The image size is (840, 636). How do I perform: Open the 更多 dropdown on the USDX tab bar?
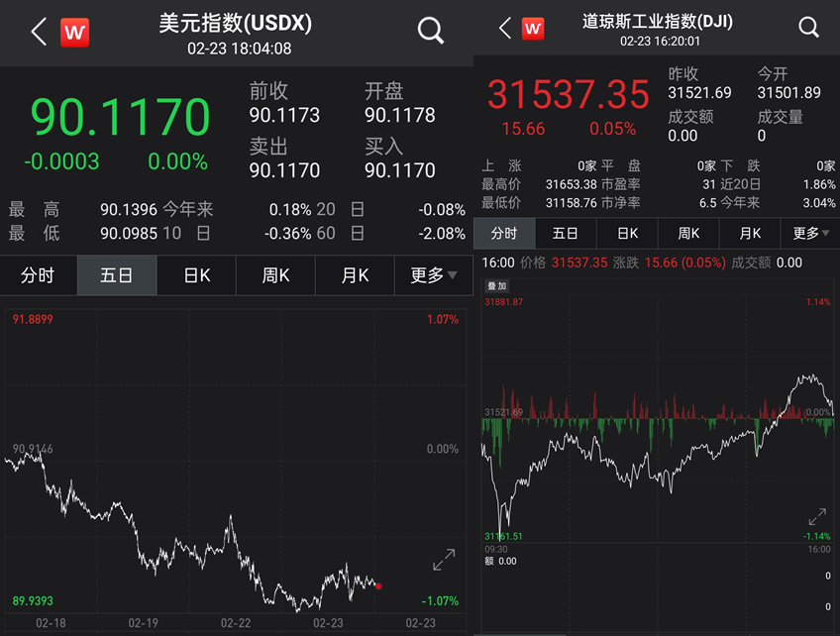tap(433, 275)
